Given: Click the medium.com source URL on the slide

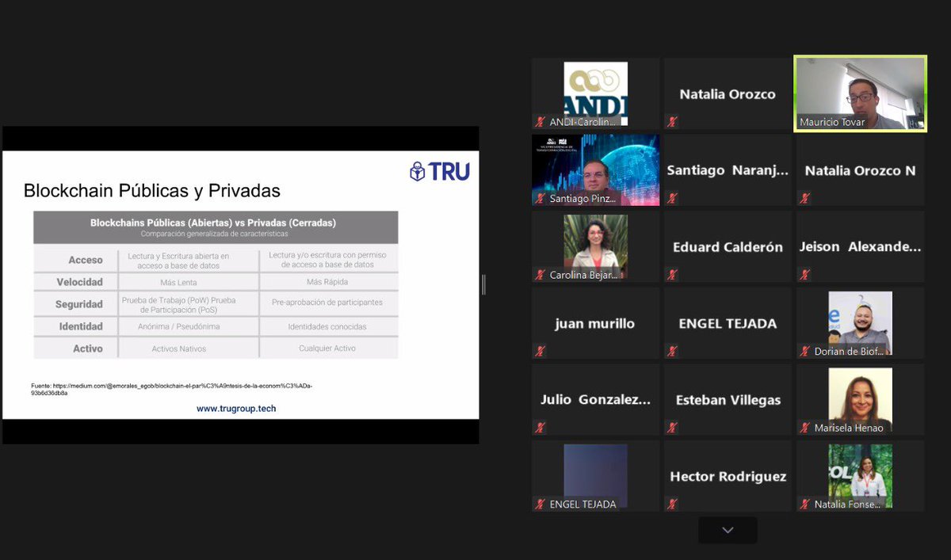Looking at the screenshot, I should coord(173,388).
